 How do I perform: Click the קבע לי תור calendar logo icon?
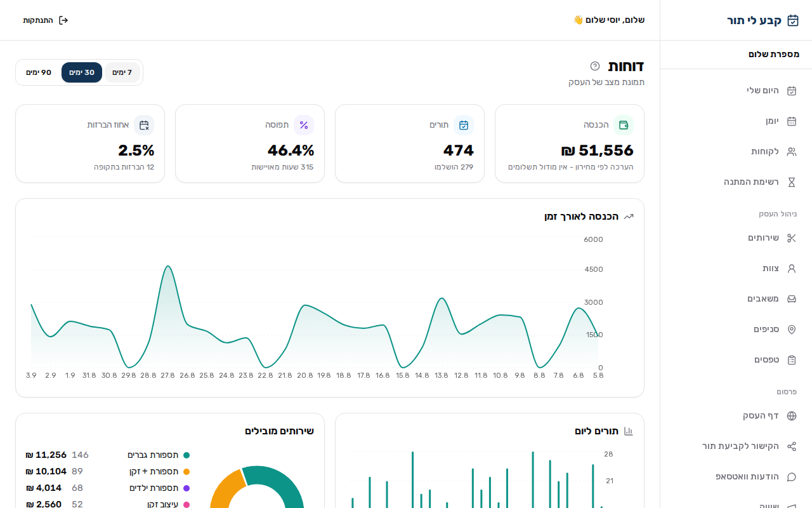point(793,20)
